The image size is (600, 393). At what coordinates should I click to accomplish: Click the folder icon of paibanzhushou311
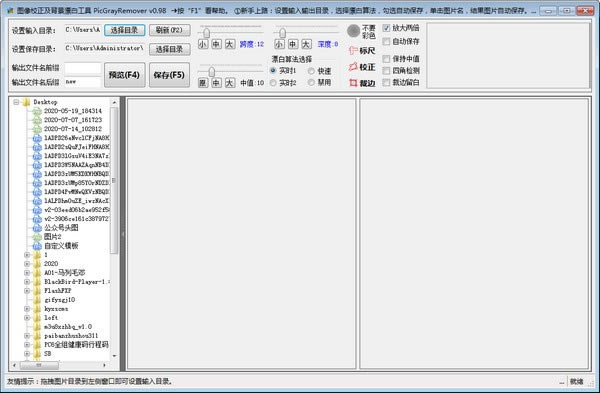[37, 336]
